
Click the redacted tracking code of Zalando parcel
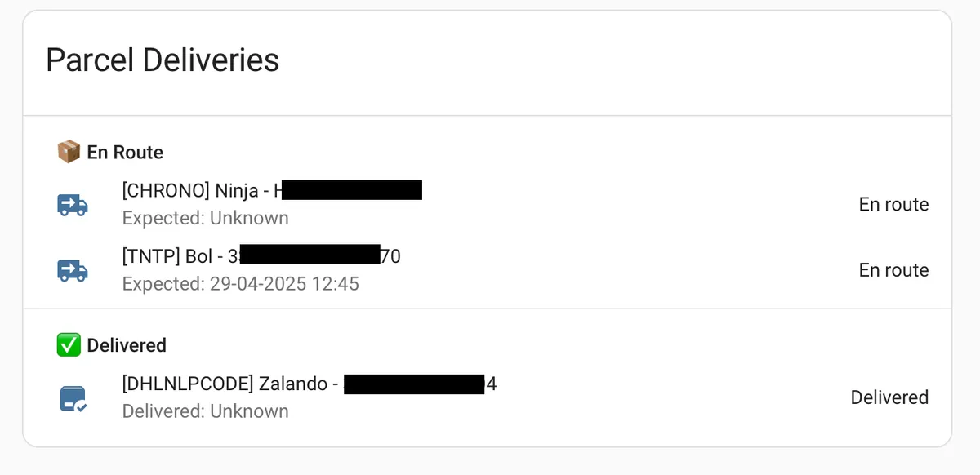point(415,384)
